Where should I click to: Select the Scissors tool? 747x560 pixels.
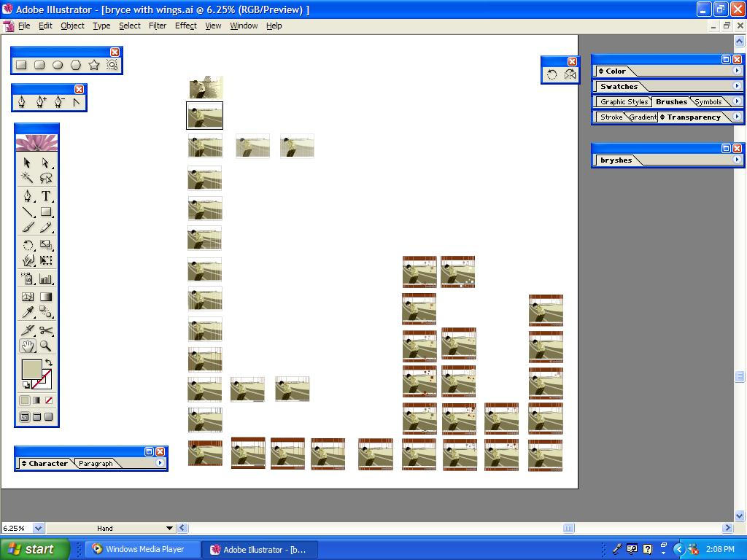[46, 330]
